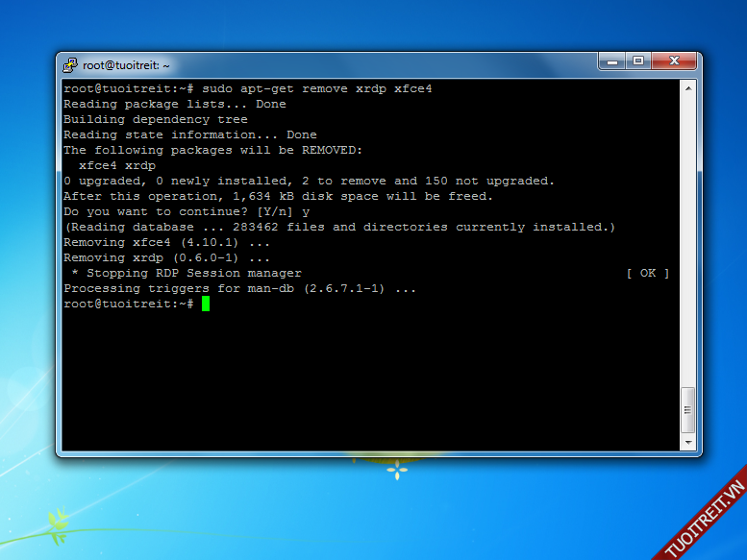Click the "Processing triggers for man-db" line
This screenshot has width=747, height=560.
[x=239, y=288]
